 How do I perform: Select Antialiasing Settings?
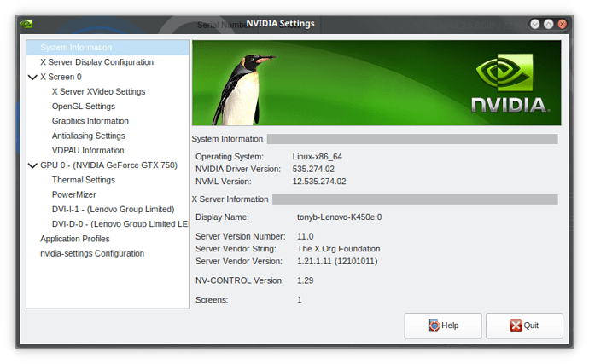(x=88, y=136)
